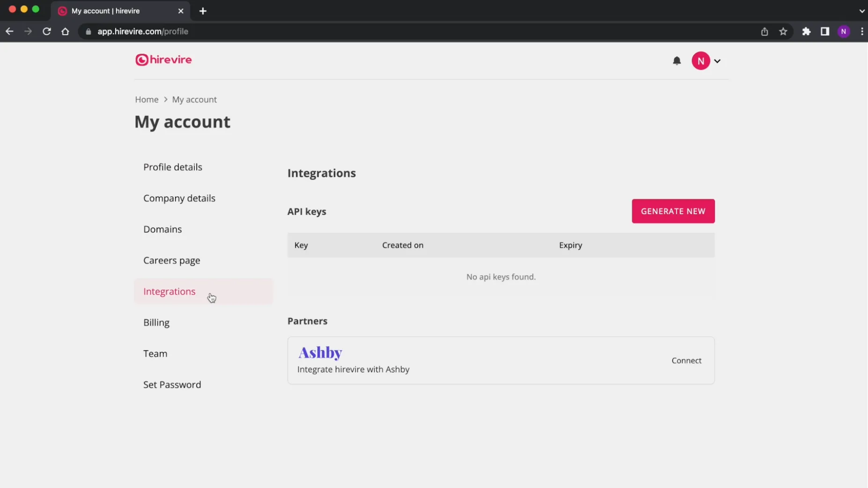Open the Chrome profile N avatar
The image size is (868, 488).
[x=843, y=31]
